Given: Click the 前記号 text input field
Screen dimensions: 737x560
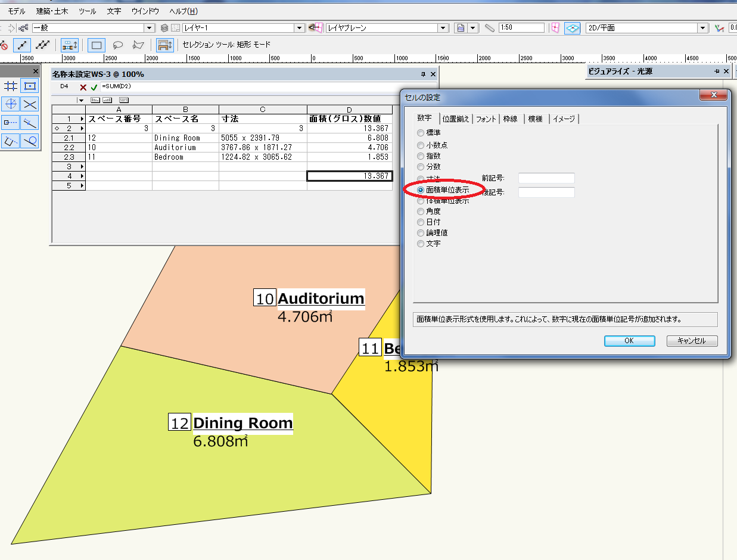Looking at the screenshot, I should click(546, 178).
